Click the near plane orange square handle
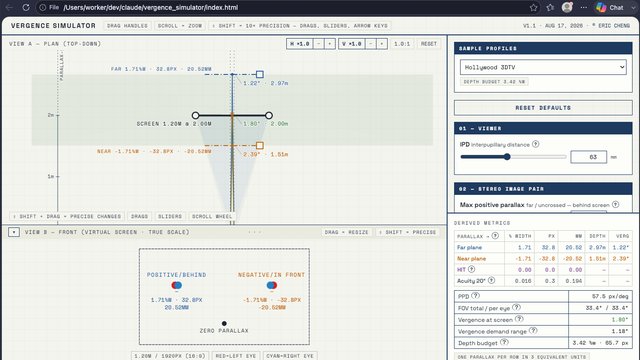The height and width of the screenshot is (360, 640). coord(260,145)
